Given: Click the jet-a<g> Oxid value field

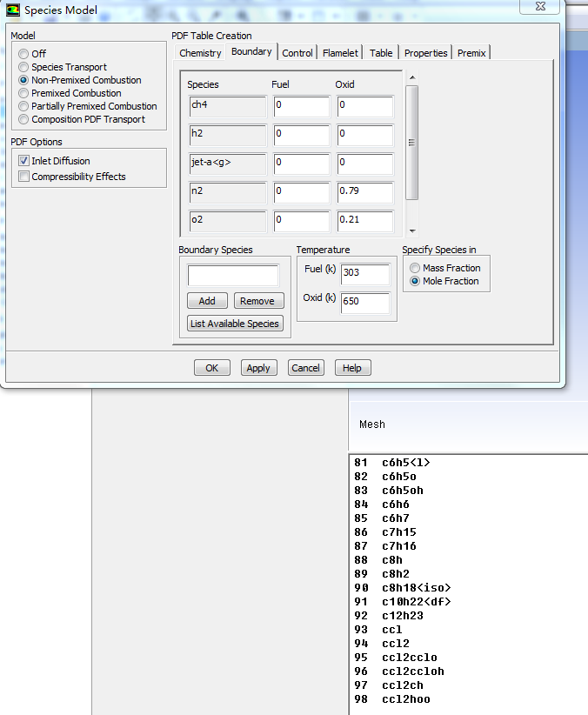Looking at the screenshot, I should click(365, 164).
